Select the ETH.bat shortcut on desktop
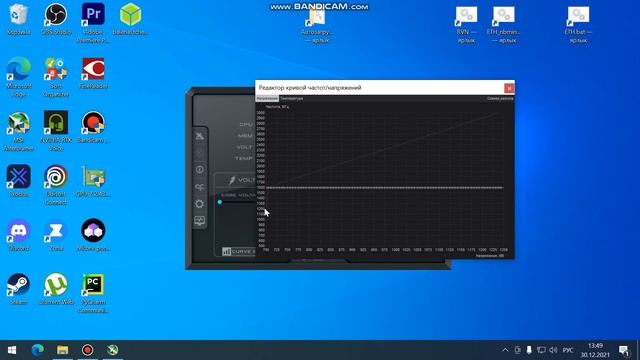640x360 pixels. point(578,24)
